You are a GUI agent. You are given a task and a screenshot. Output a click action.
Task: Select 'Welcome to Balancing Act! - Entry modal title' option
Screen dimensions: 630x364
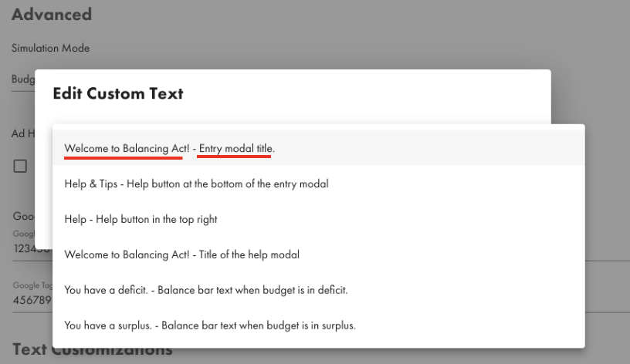319,148
